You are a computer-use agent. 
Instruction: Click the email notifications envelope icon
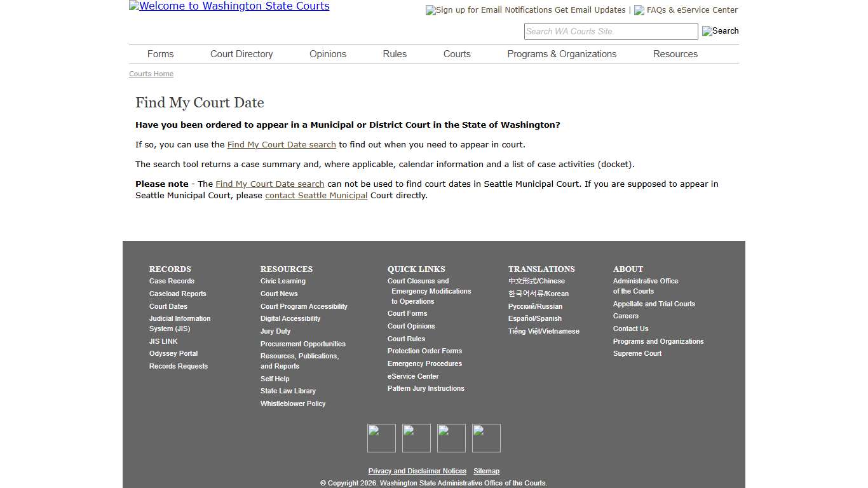pyautogui.click(x=430, y=10)
